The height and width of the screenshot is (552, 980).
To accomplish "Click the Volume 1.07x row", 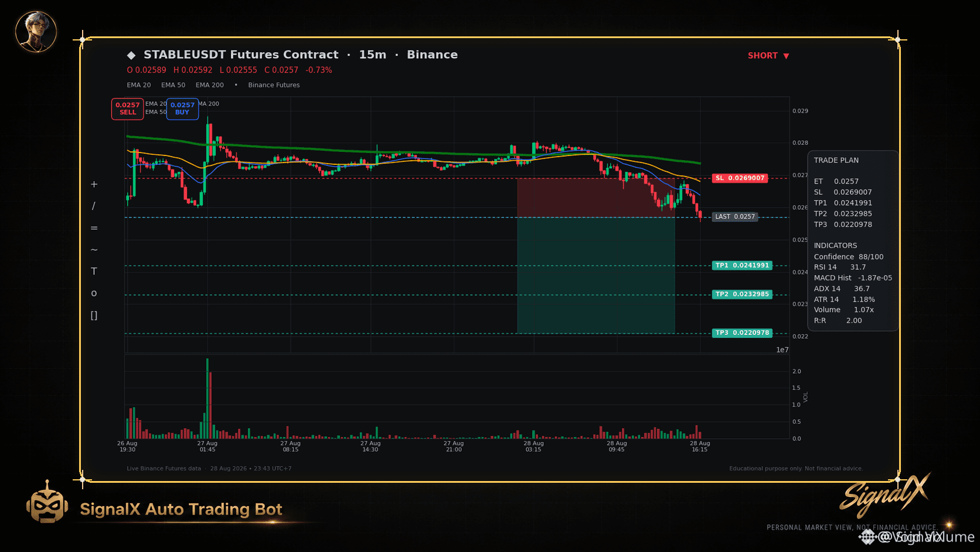I will (x=844, y=310).
